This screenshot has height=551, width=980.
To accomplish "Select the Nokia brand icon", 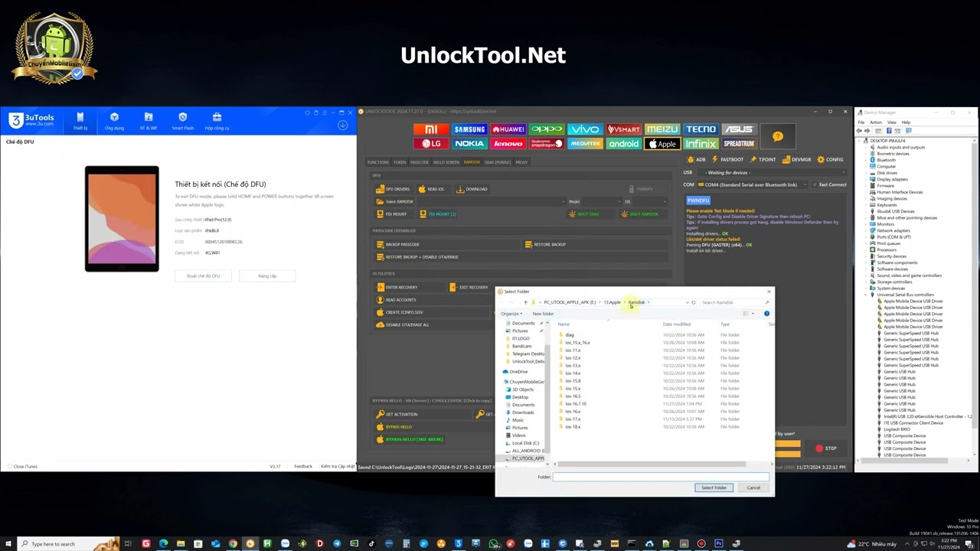I will (469, 144).
